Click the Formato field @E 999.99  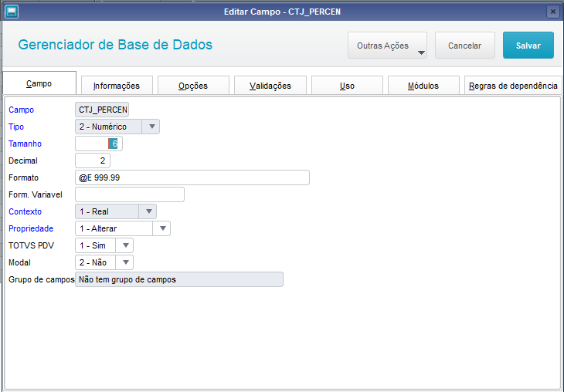tap(192, 177)
